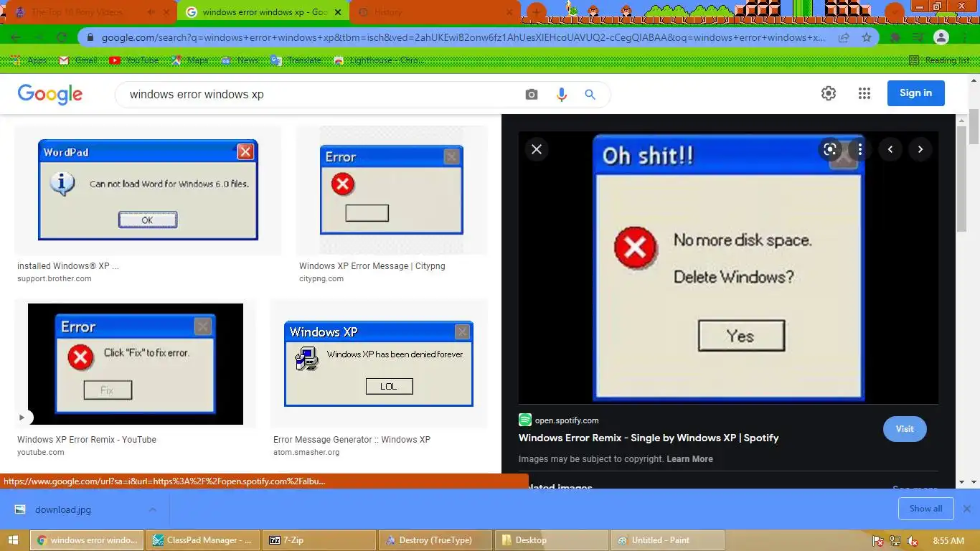Open downloaded file download.jpg

point(63,509)
